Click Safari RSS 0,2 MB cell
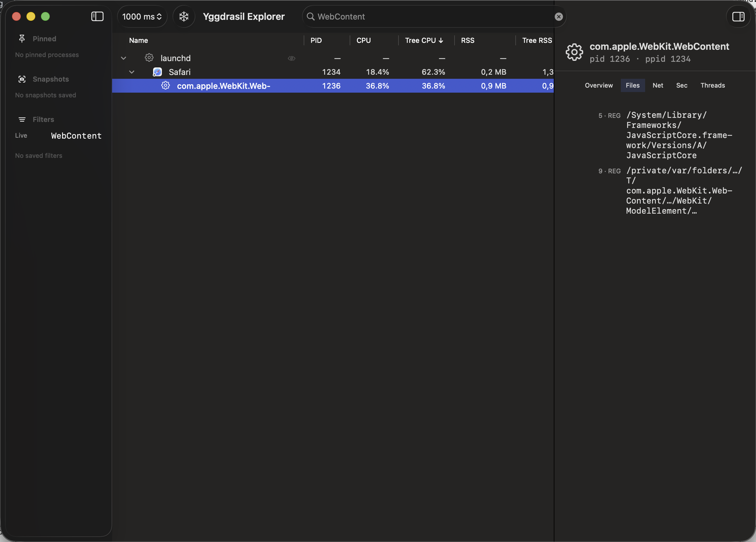The image size is (756, 542). [493, 72]
